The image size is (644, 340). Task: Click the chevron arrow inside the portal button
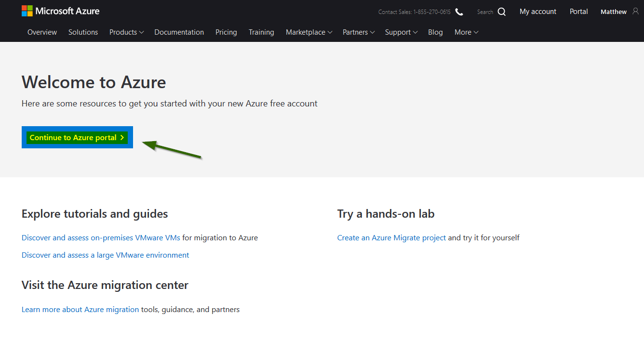click(x=122, y=137)
